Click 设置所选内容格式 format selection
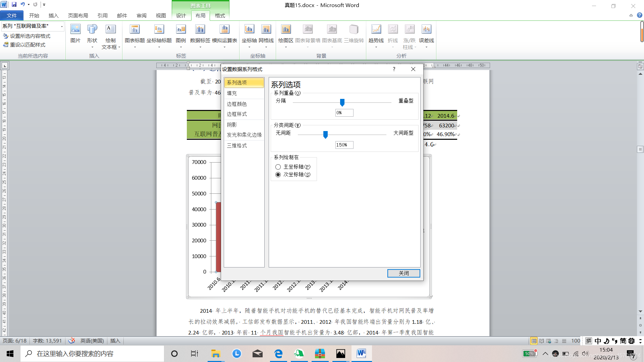Viewport: 644px width, 362px height. [x=30, y=36]
